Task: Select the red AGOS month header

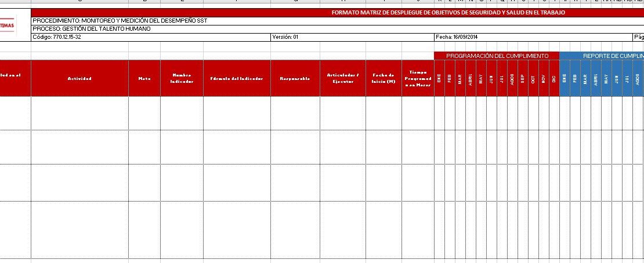Action: point(512,78)
